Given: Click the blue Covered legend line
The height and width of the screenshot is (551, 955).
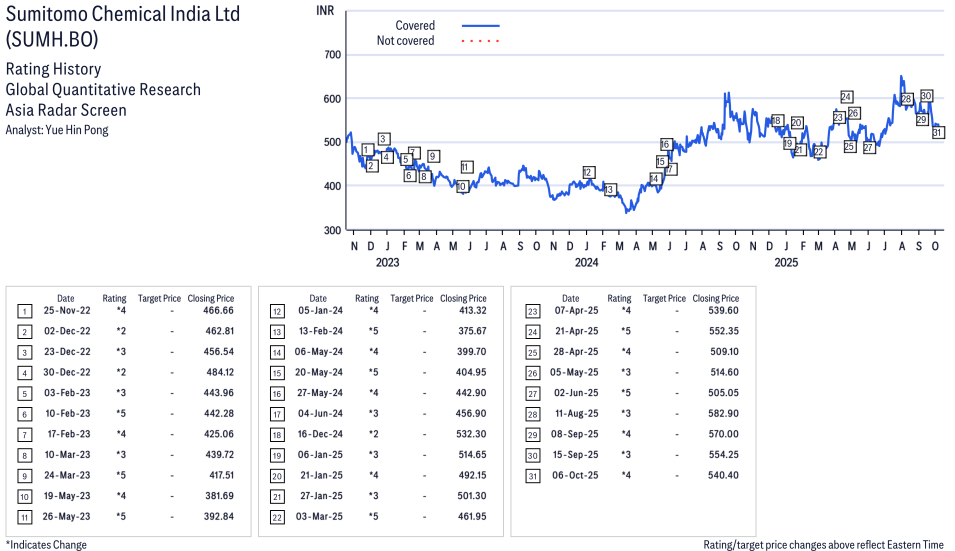Looking at the screenshot, I should 481,25.
